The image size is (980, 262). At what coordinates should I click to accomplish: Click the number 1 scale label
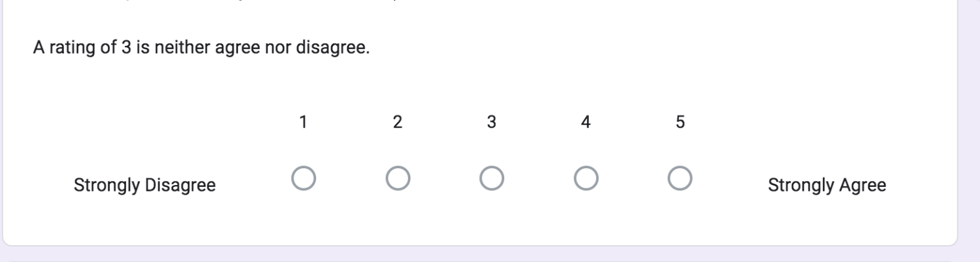(303, 123)
